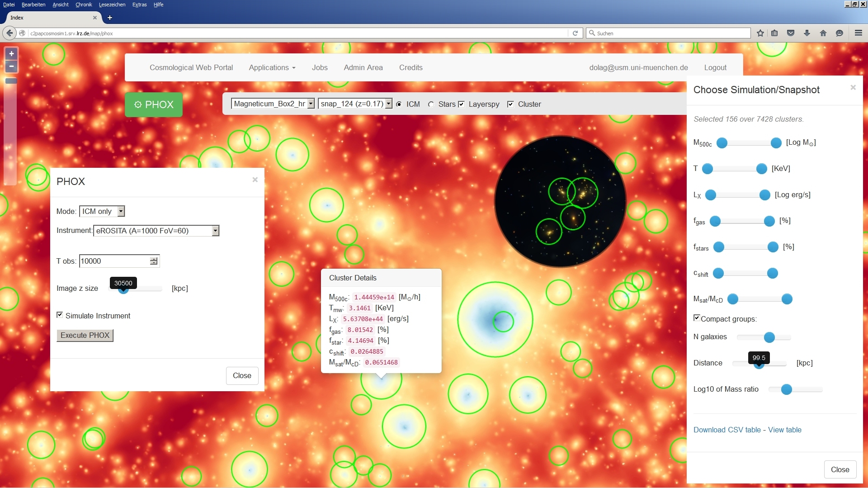868x488 pixels.
Task: Open the browser hamburger menu
Action: click(x=859, y=33)
